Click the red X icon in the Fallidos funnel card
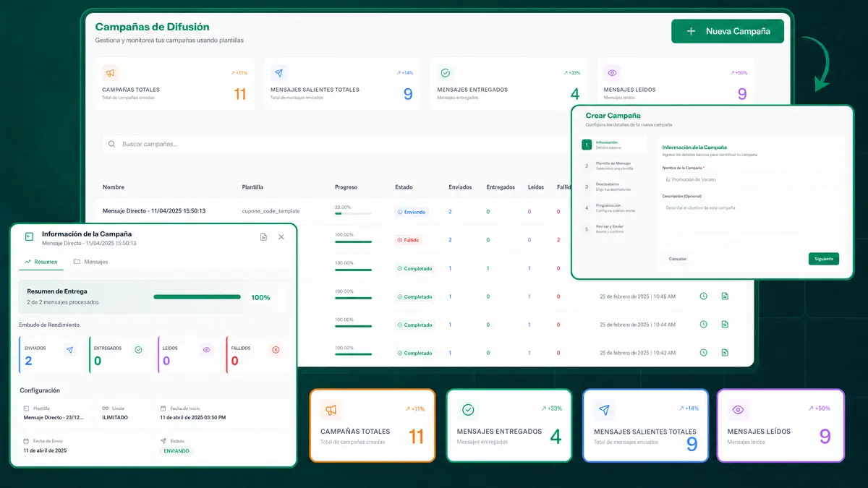The height and width of the screenshot is (488, 868). click(x=275, y=350)
